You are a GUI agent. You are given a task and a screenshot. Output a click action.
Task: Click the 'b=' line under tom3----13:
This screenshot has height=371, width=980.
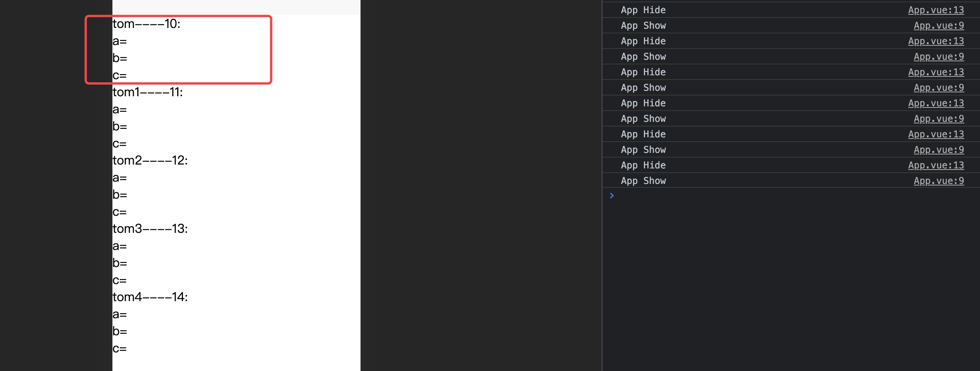click(119, 263)
